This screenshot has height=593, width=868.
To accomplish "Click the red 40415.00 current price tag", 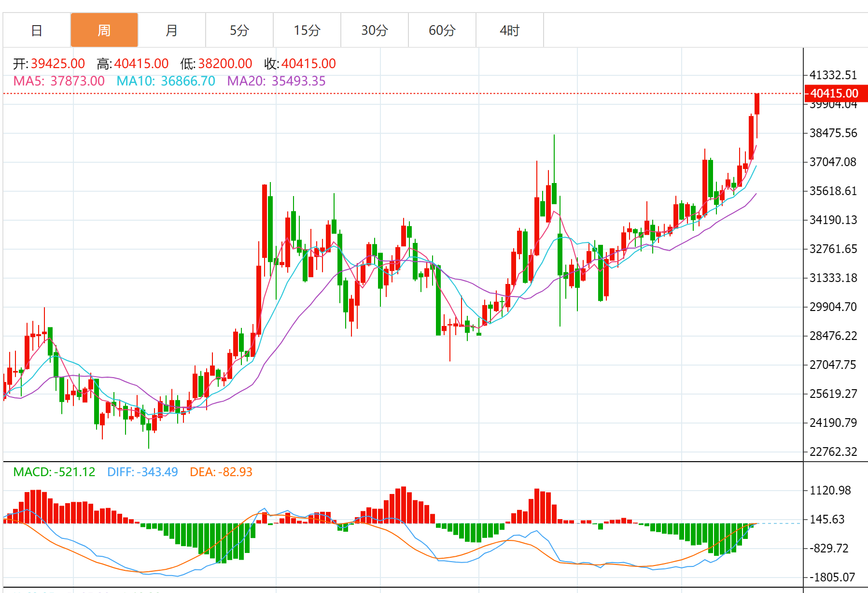I will [835, 93].
